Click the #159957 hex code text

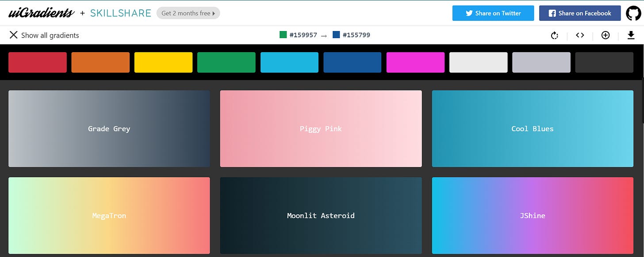tap(303, 35)
